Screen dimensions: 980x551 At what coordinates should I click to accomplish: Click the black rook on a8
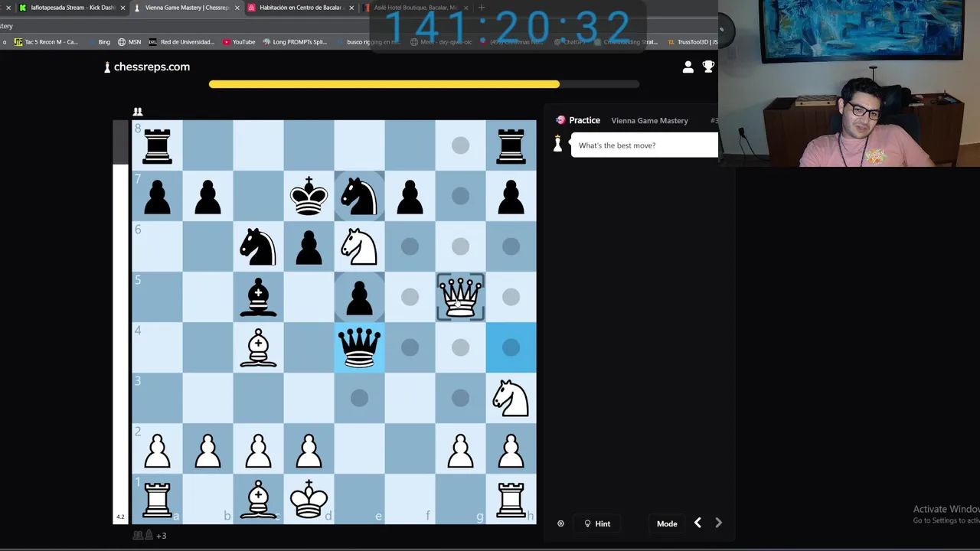click(157, 145)
